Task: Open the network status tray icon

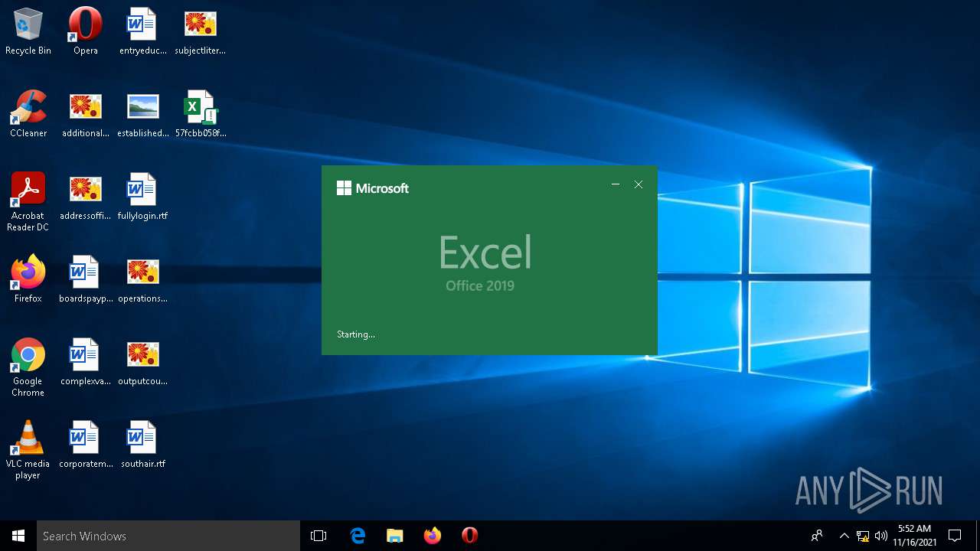Action: coord(863,536)
